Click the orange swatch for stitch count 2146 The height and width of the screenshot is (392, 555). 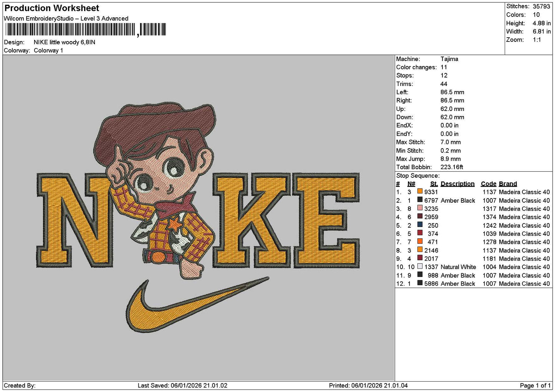pyautogui.click(x=420, y=250)
